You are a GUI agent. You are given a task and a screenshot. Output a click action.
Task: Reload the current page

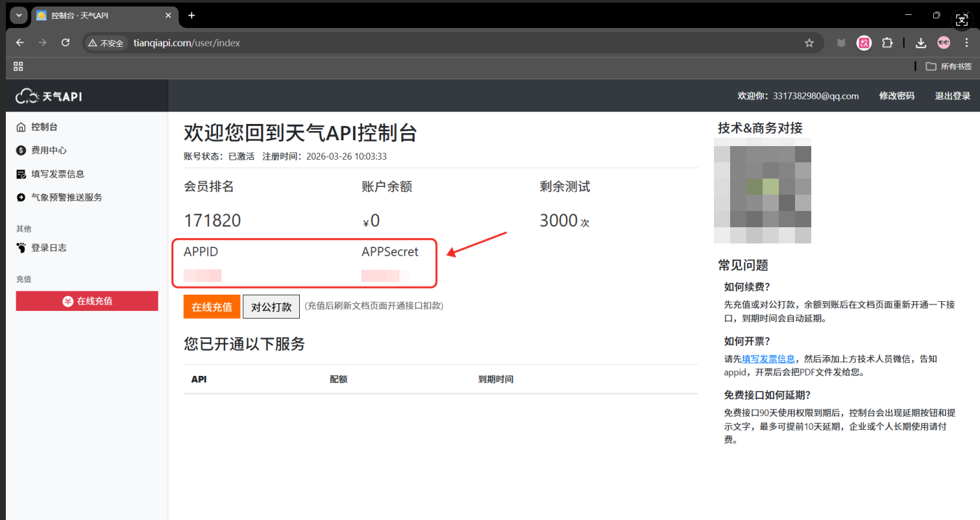tap(66, 43)
